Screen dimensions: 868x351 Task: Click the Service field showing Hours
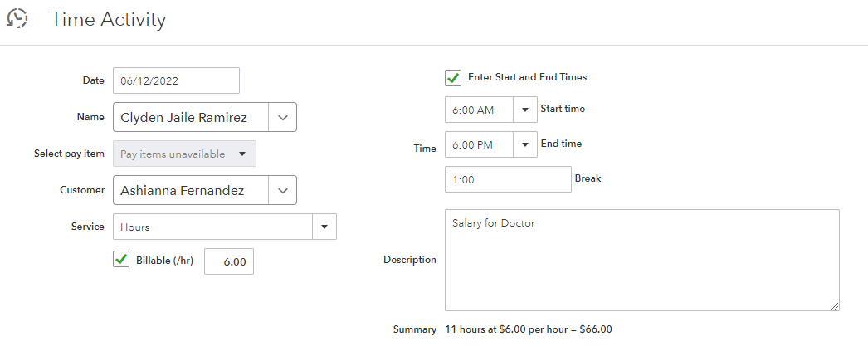[x=212, y=227]
